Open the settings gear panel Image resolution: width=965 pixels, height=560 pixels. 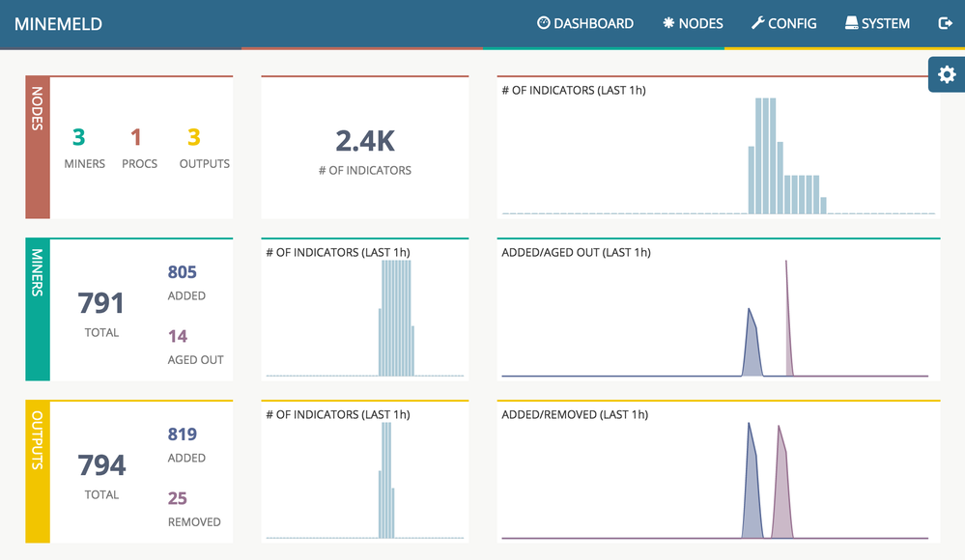pyautogui.click(x=946, y=74)
